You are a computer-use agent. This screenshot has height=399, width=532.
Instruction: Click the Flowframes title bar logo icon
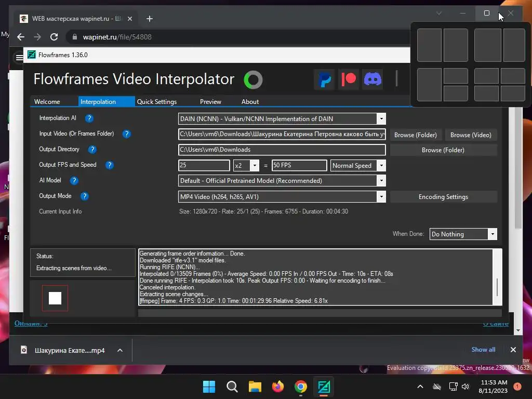tap(32, 55)
